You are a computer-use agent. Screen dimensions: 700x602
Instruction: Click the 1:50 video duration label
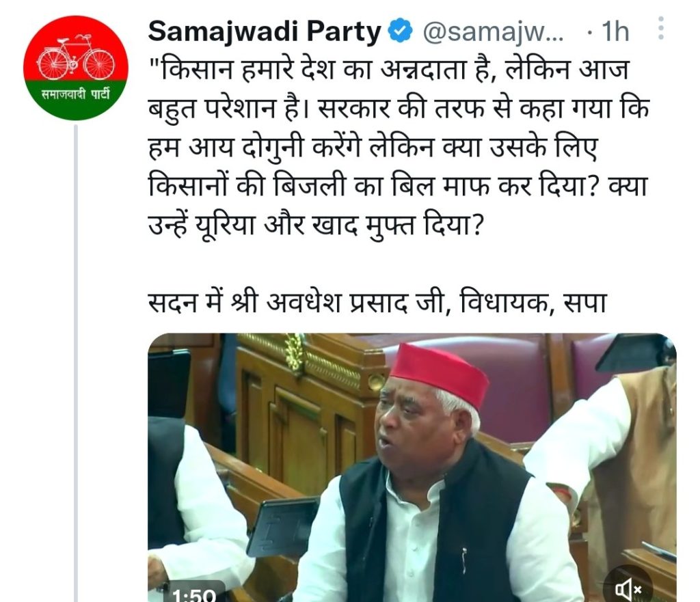[193, 594]
